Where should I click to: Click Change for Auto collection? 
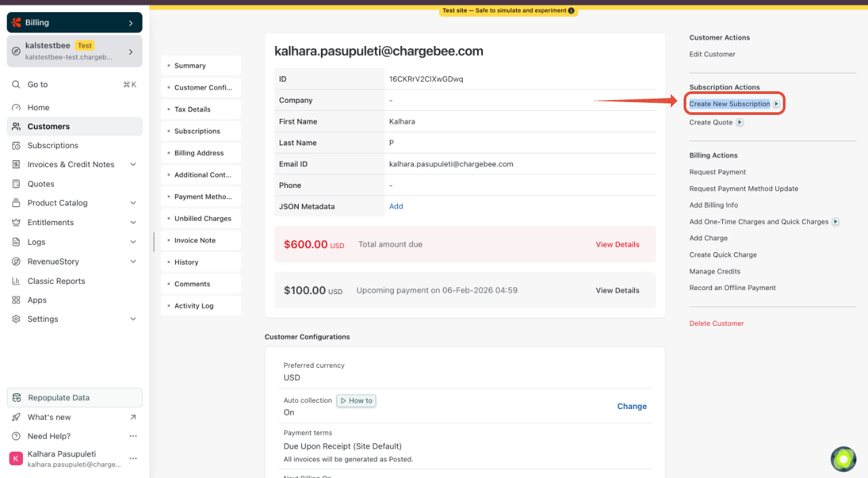(x=632, y=406)
